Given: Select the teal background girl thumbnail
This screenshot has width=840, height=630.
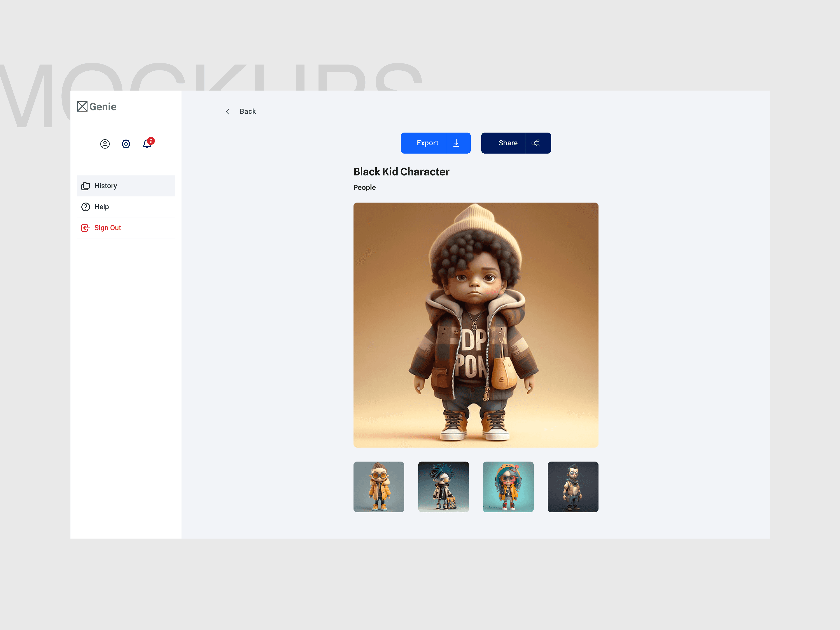Looking at the screenshot, I should pos(508,487).
